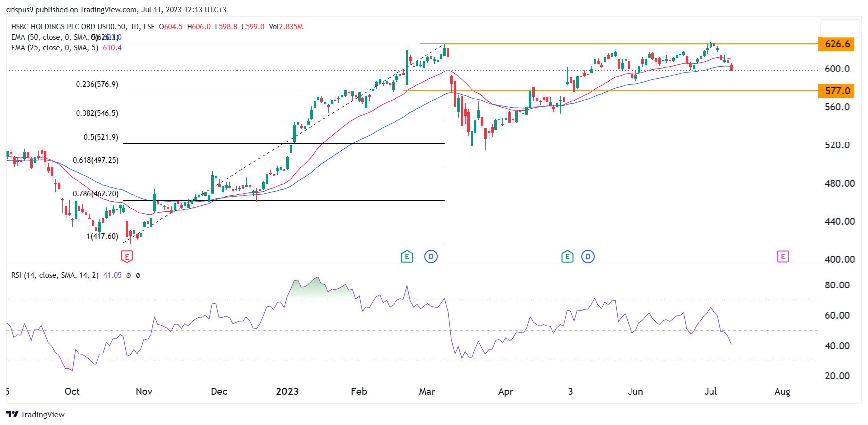Click the TradingView logo
The image size is (868, 425).
[x=36, y=414]
